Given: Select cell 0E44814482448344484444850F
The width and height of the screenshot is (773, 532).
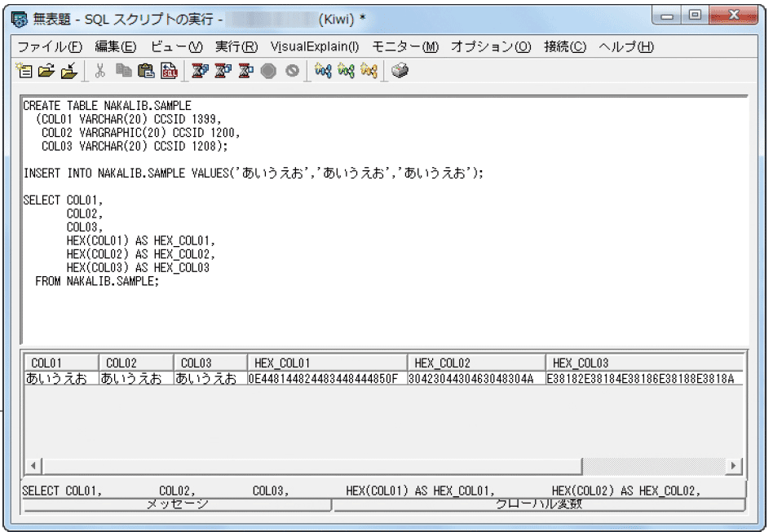Looking at the screenshot, I should click(x=327, y=378).
